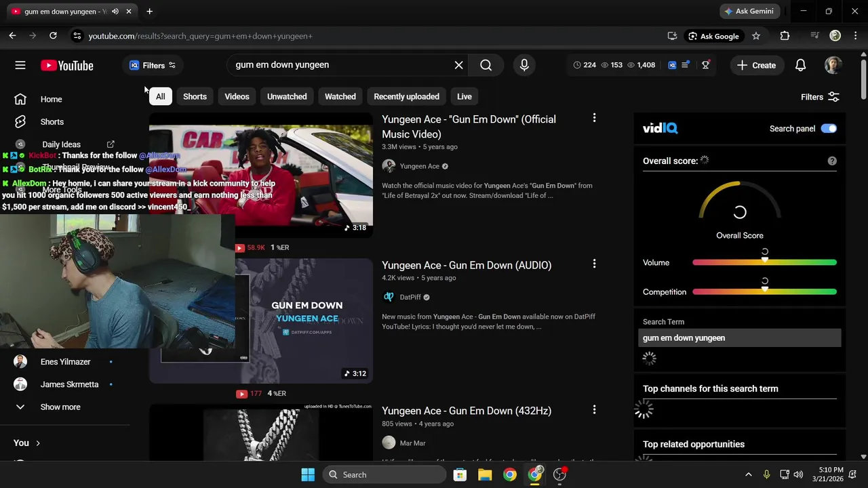Click the vidIQ eye stat showing 153
Viewport: 868px width, 488px height.
612,65
